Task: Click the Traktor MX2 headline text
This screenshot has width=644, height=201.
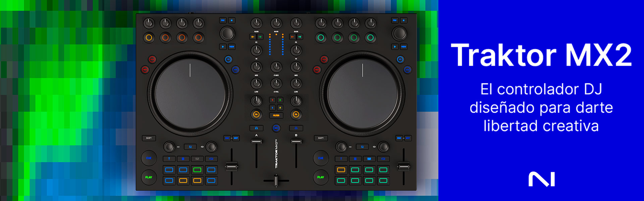Action: (541, 55)
